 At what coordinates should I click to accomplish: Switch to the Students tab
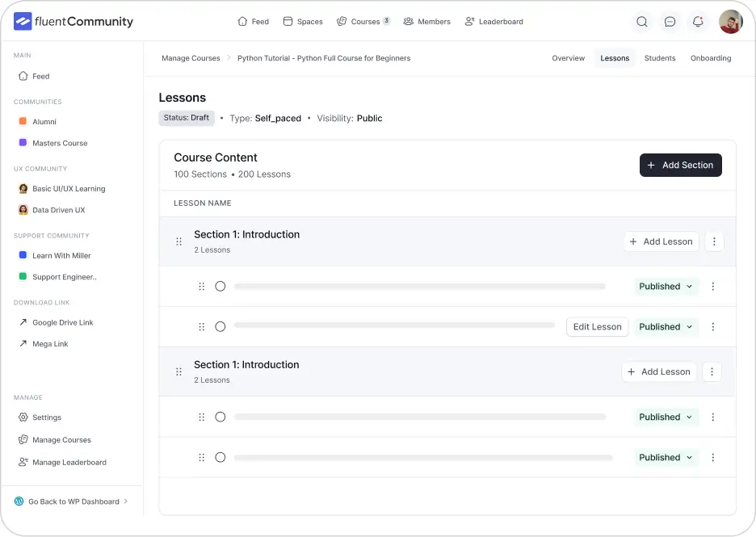pos(660,57)
